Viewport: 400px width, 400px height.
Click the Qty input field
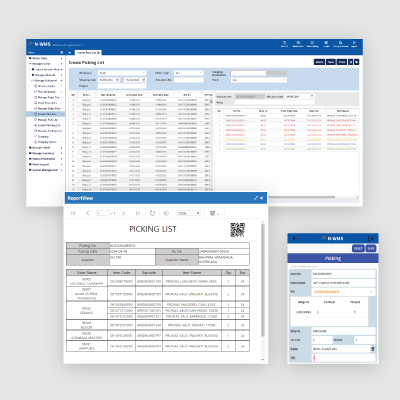point(343,358)
